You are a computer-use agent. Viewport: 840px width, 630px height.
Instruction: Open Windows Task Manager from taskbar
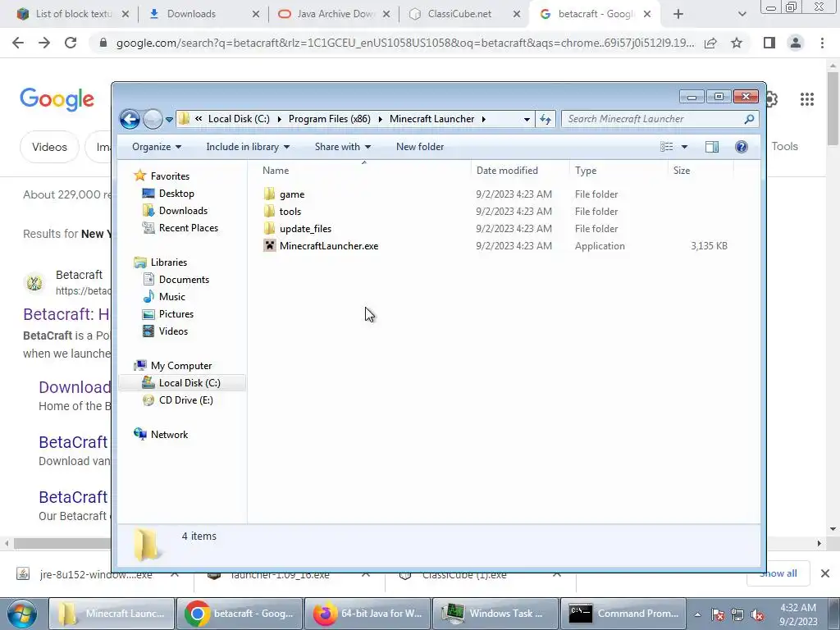(x=495, y=614)
